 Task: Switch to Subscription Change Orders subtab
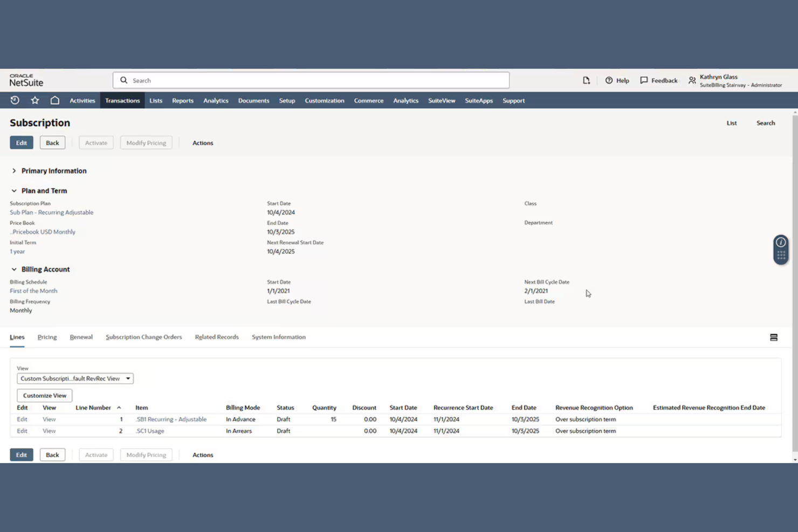click(143, 337)
